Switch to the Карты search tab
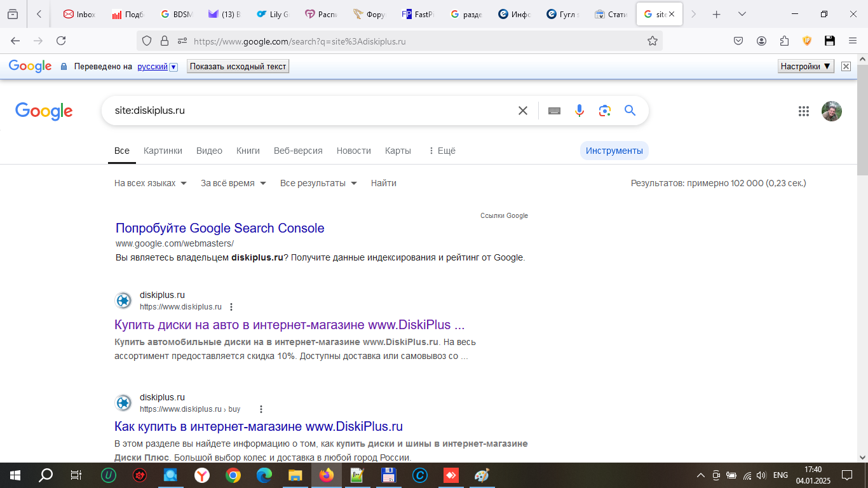Viewport: 868px width, 488px height. pos(398,151)
